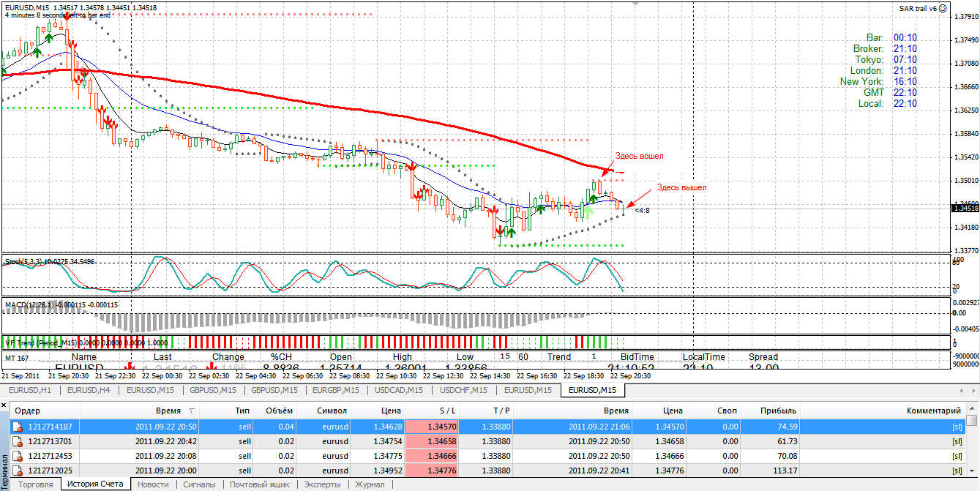Click the current price label 1.34518

965,208
